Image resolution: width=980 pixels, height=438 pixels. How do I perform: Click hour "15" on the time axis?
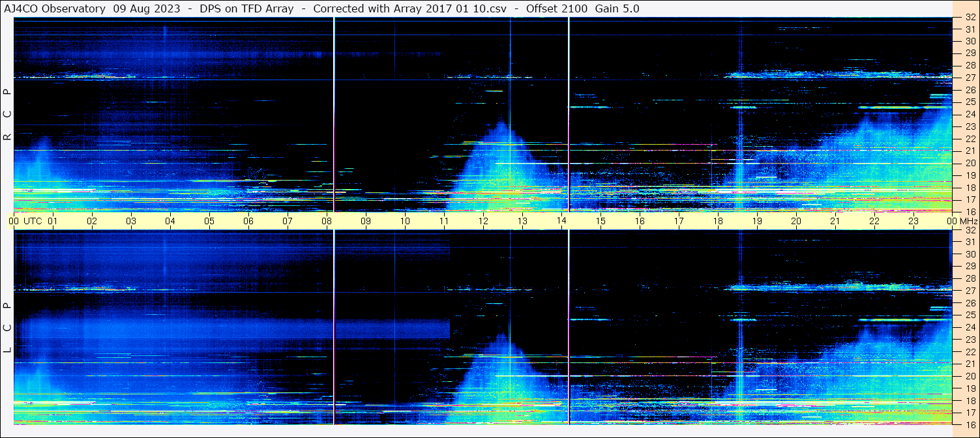click(x=601, y=221)
